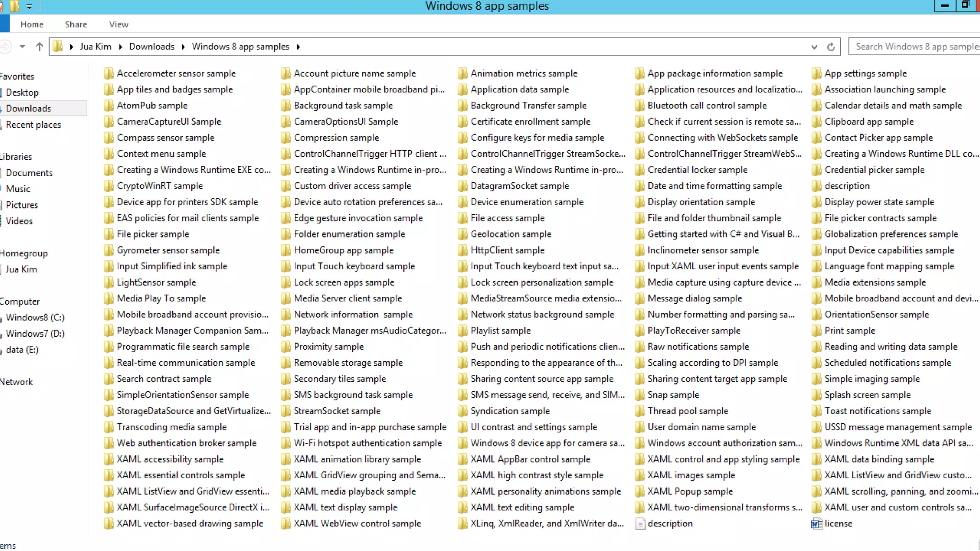980x551 pixels.
Task: Click the XAML Popup sample folder icon
Action: pyautogui.click(x=640, y=491)
